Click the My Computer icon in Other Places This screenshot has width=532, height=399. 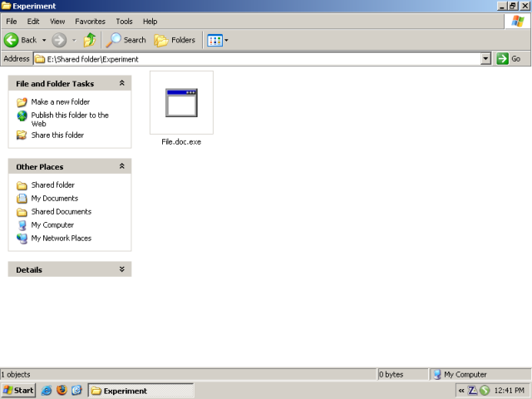(22, 225)
